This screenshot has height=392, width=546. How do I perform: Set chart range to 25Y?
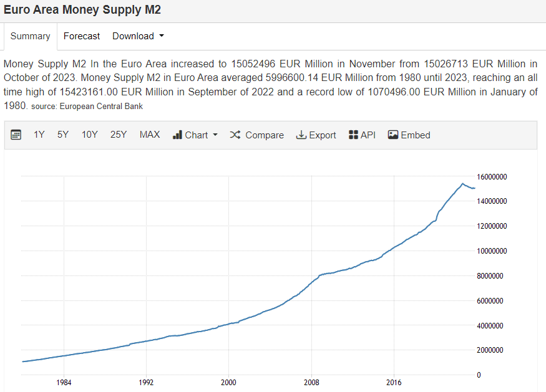coord(119,135)
